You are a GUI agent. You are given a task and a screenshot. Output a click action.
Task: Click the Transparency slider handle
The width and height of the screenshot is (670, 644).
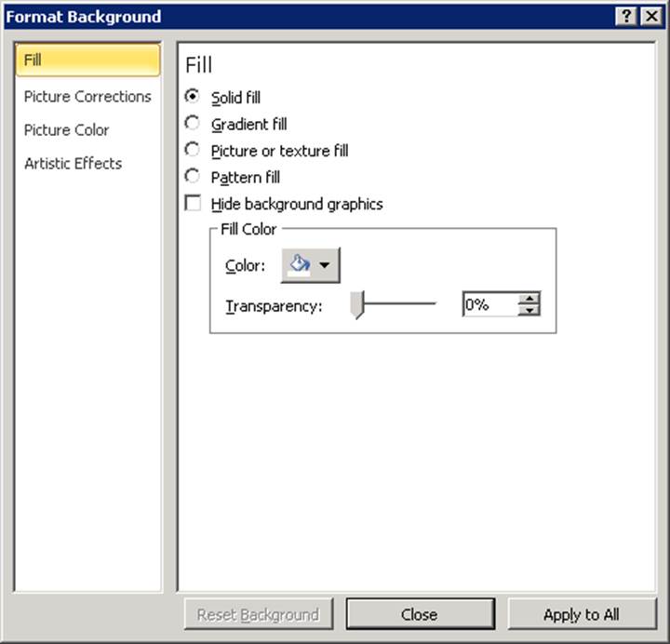pyautogui.click(x=356, y=304)
